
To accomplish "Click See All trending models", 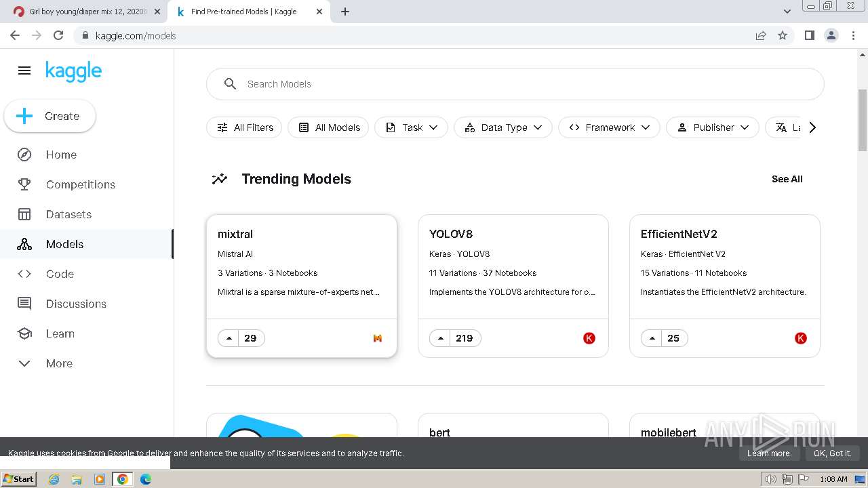I will pyautogui.click(x=787, y=179).
